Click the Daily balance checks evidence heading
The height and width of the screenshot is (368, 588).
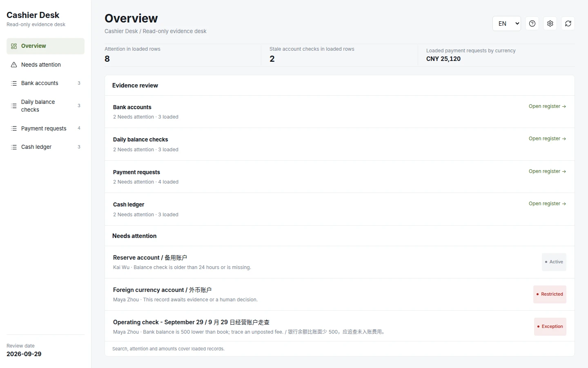140,139
